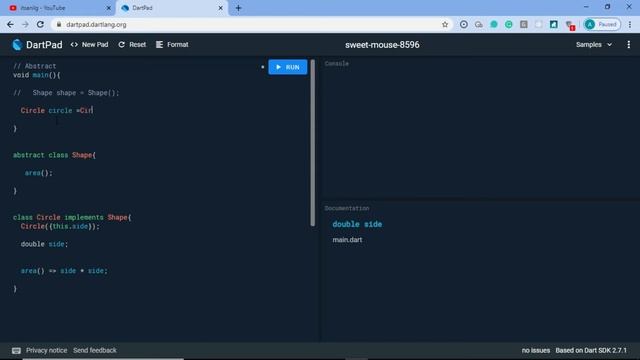
Task: Click the DartPad logo icon
Action: [17, 44]
